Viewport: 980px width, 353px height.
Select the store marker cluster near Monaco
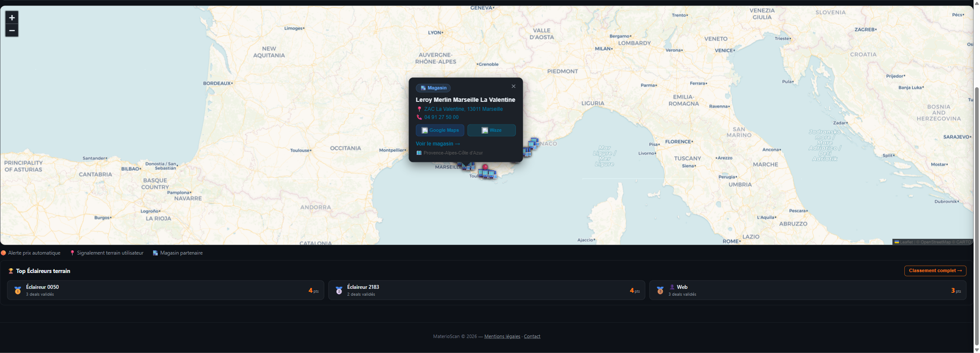click(x=533, y=142)
